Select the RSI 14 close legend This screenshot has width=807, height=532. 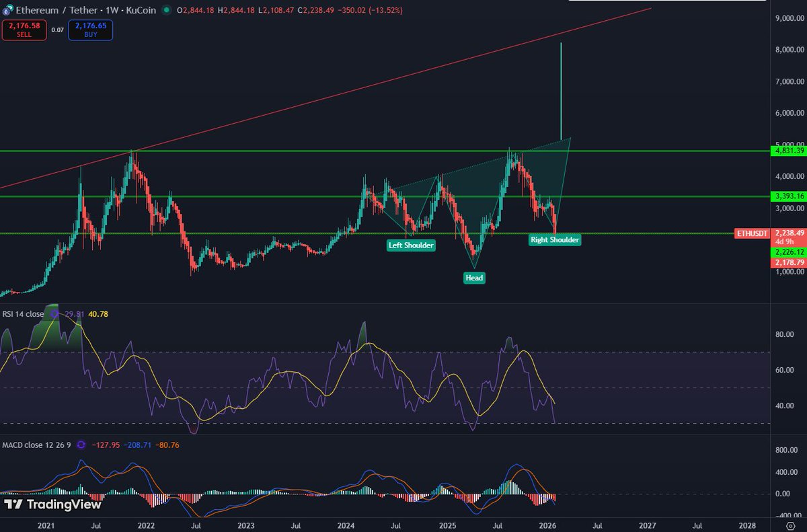coord(24,314)
